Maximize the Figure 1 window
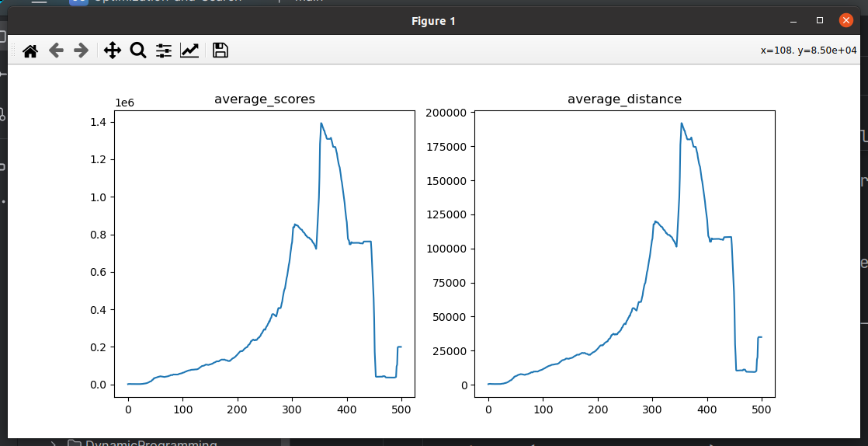This screenshot has width=868, height=446. (820, 20)
